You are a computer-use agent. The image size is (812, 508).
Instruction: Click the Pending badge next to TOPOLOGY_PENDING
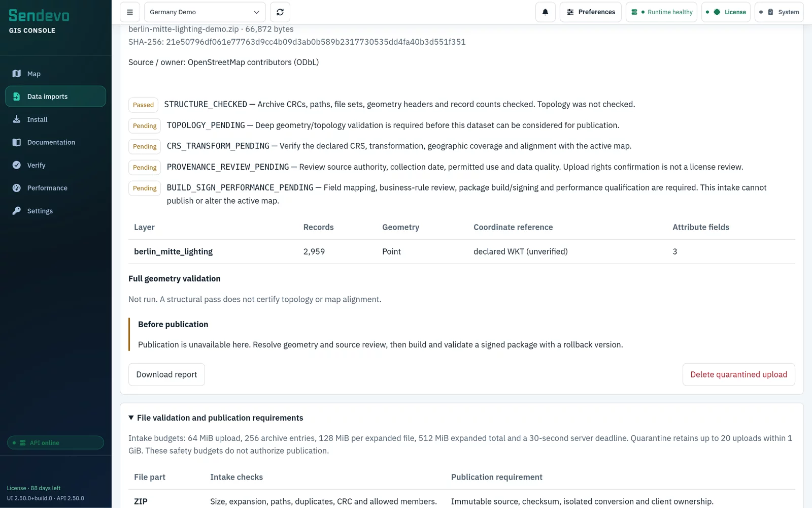pos(145,125)
